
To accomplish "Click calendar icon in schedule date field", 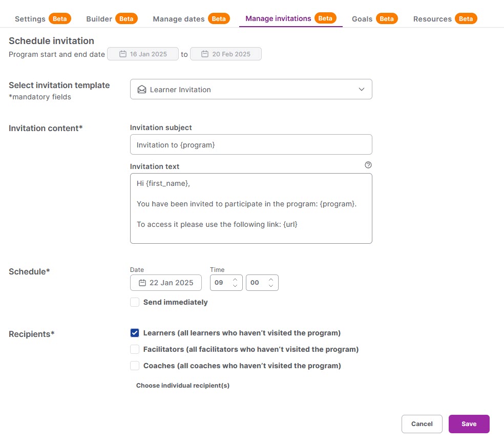I will pyautogui.click(x=142, y=283).
